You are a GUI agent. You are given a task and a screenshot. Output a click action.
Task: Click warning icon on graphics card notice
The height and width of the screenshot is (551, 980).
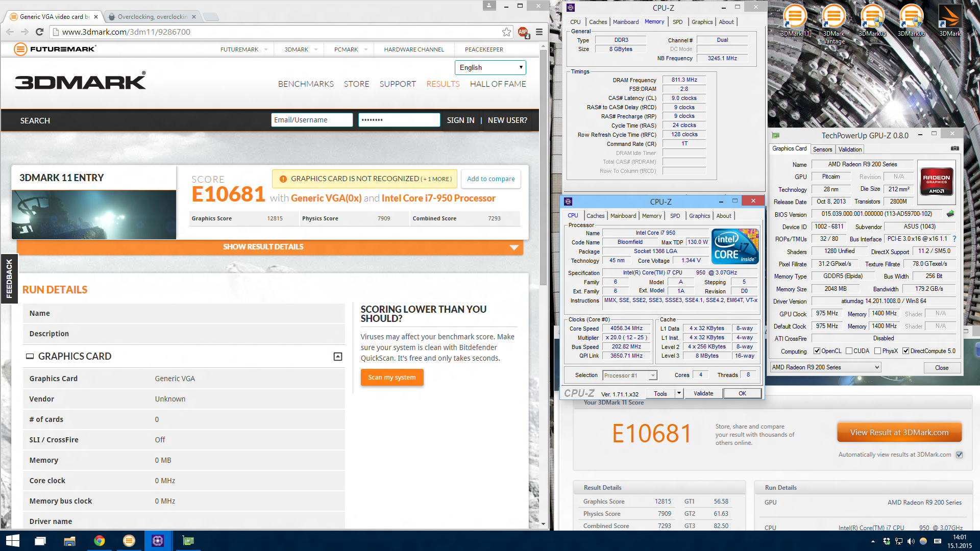point(283,179)
